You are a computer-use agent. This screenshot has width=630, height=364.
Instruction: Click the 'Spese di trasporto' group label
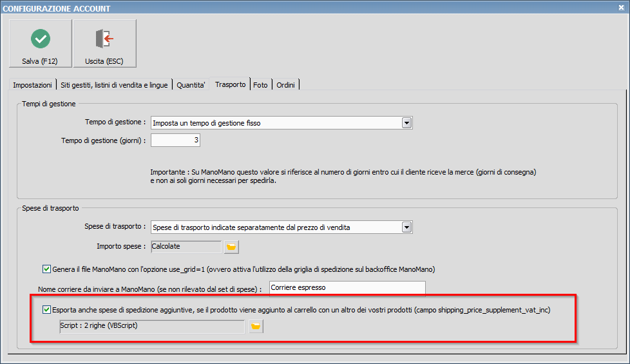(50, 208)
